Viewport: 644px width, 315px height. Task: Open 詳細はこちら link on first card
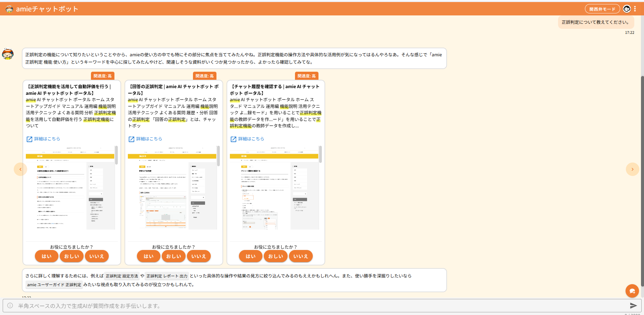pos(47,139)
